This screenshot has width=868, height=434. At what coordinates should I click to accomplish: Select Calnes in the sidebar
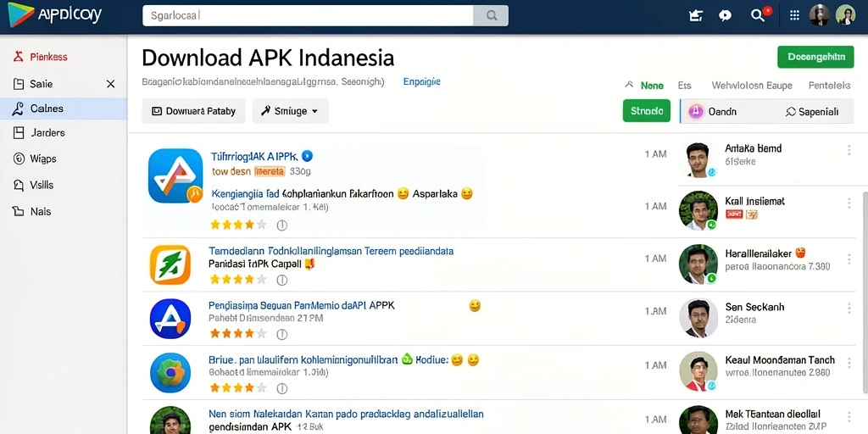pyautogui.click(x=64, y=108)
